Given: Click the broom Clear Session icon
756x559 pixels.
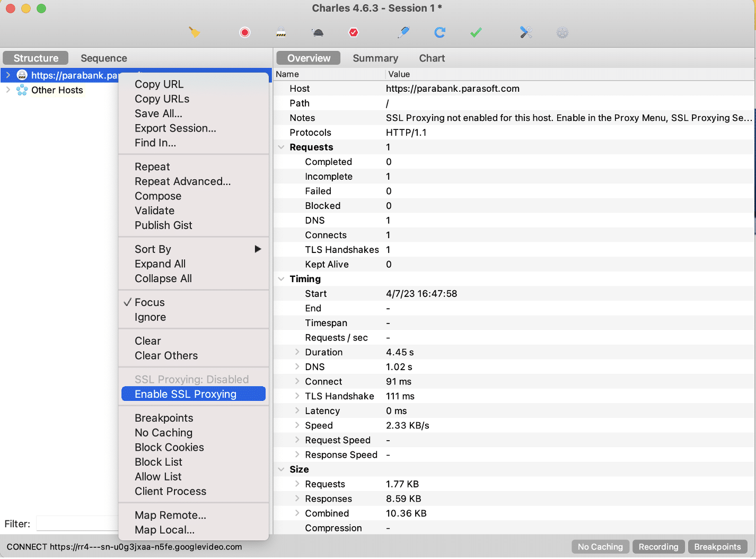Looking at the screenshot, I should [x=195, y=33].
